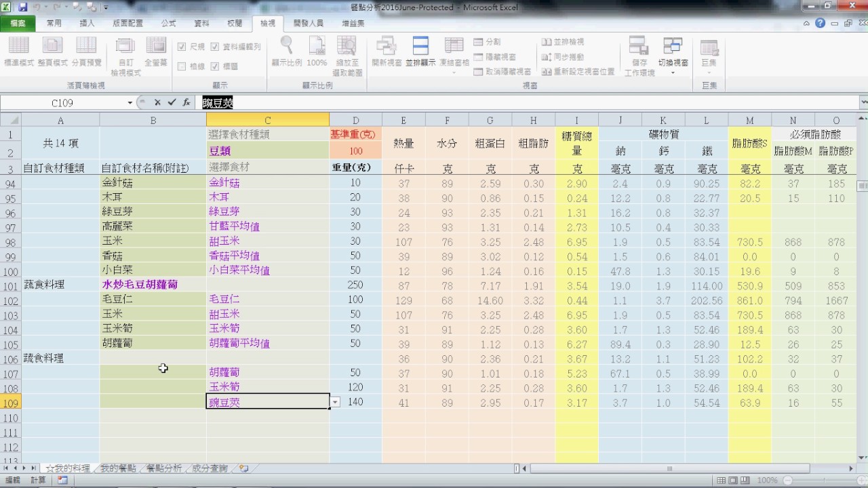Viewport: 868px width, 488px height.
Task: Switch to the 餐點分析 sheet tab
Action: (x=165, y=468)
